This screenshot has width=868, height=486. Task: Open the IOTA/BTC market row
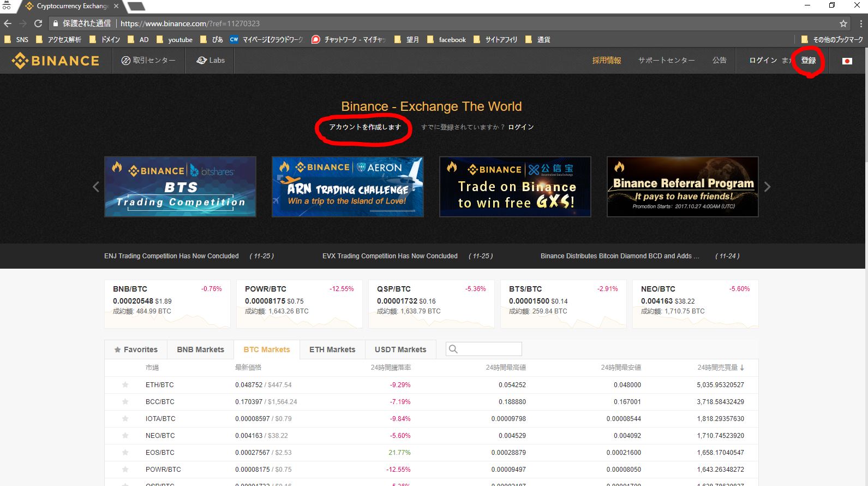pyautogui.click(x=431, y=419)
